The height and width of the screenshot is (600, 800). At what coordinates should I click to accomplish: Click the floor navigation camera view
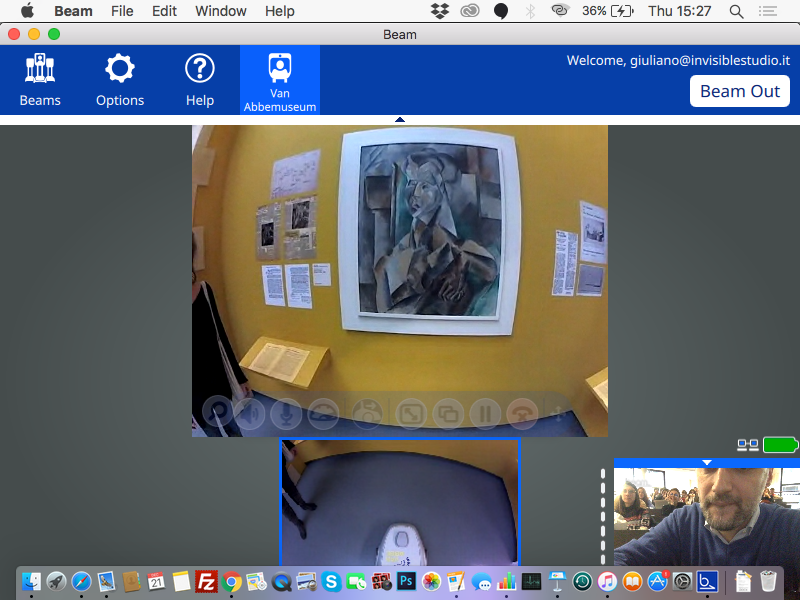tap(400, 502)
